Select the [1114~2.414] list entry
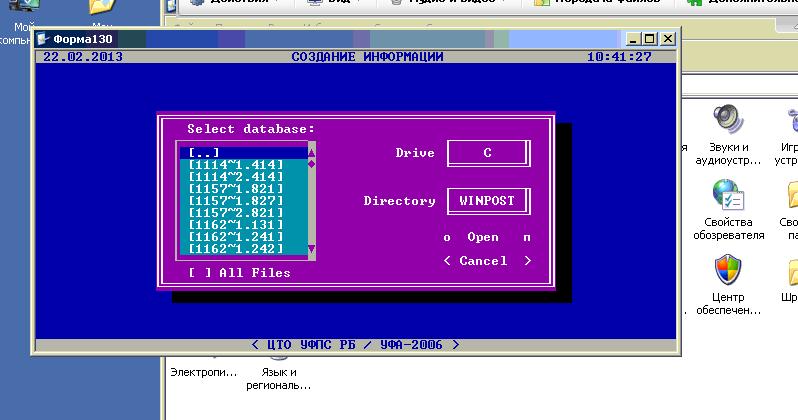 pos(244,177)
